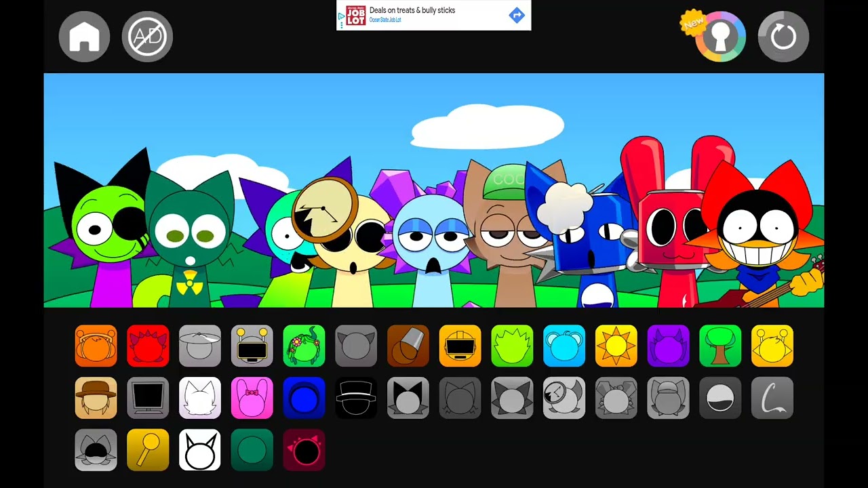The width and height of the screenshot is (868, 488).
Task: Select the yellow magnifier-shaped icon
Action: pos(148,450)
